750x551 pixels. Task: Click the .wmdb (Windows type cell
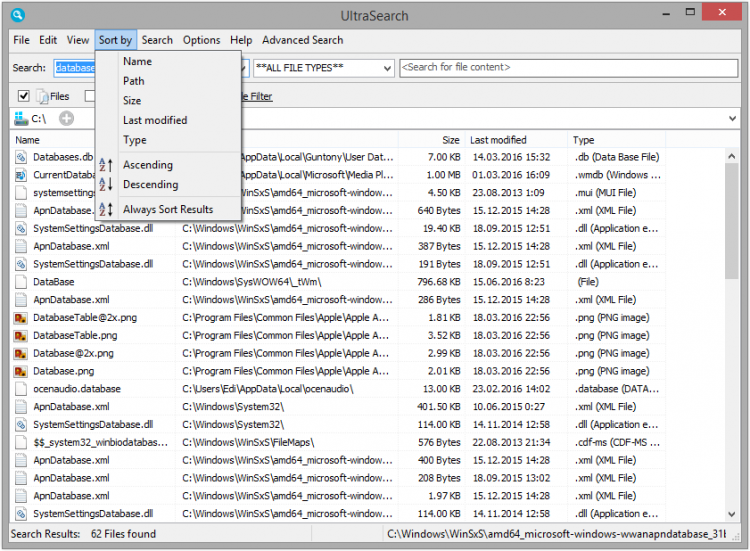[618, 175]
